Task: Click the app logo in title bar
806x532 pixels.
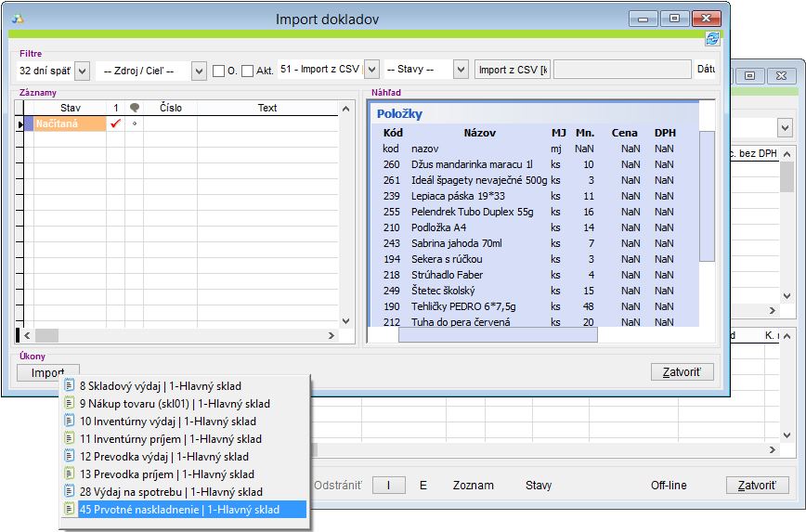Action: (19, 19)
